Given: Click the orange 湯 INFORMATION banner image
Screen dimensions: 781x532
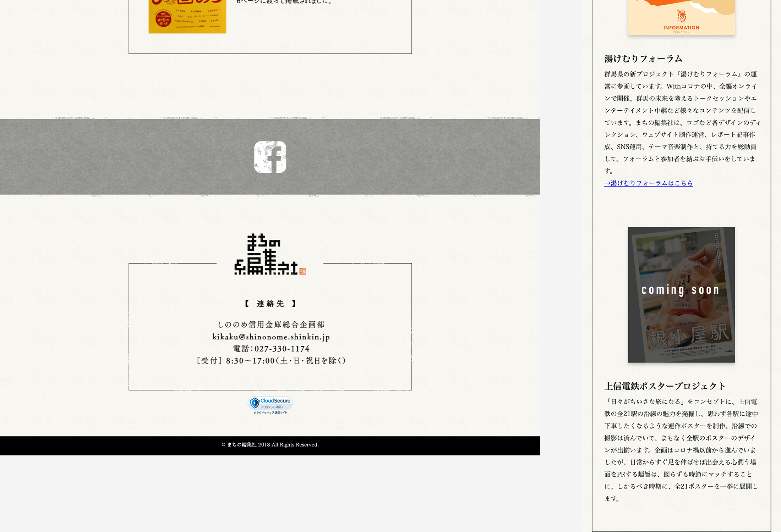Looking at the screenshot, I should [681, 18].
